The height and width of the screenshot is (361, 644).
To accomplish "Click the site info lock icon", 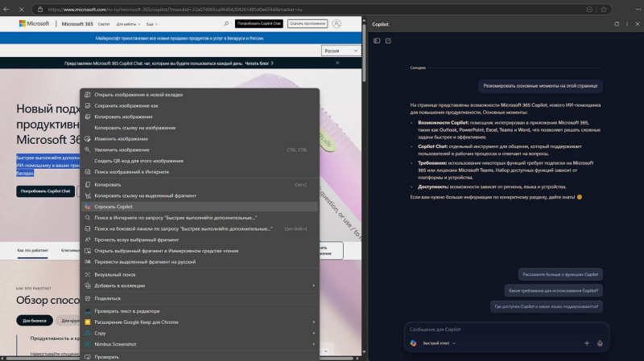I will click(x=39, y=10).
